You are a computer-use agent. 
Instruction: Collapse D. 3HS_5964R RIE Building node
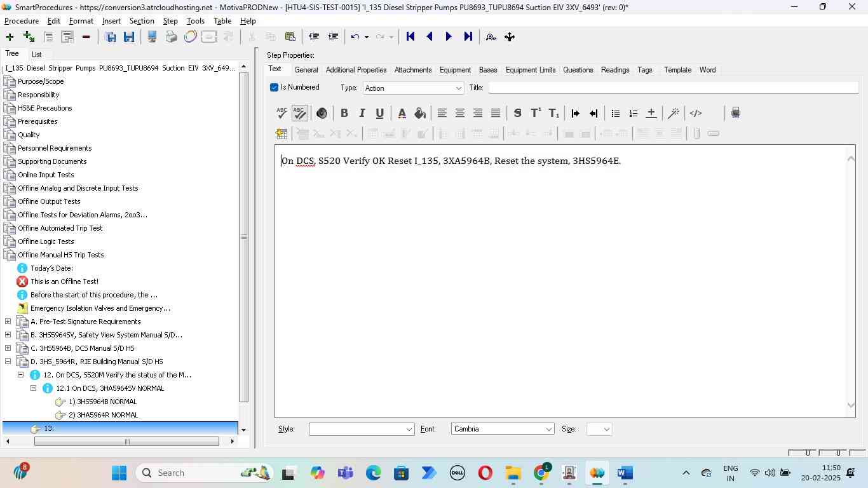pyautogui.click(x=8, y=362)
